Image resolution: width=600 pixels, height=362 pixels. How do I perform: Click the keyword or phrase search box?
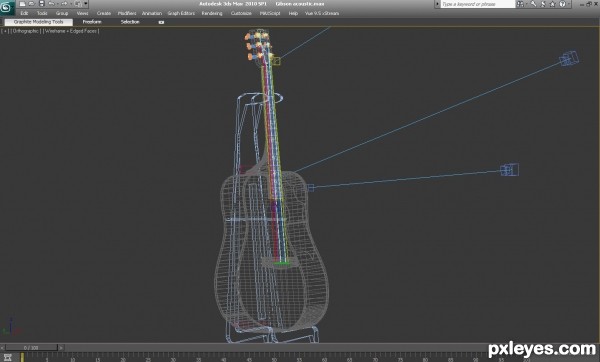tap(477, 4)
